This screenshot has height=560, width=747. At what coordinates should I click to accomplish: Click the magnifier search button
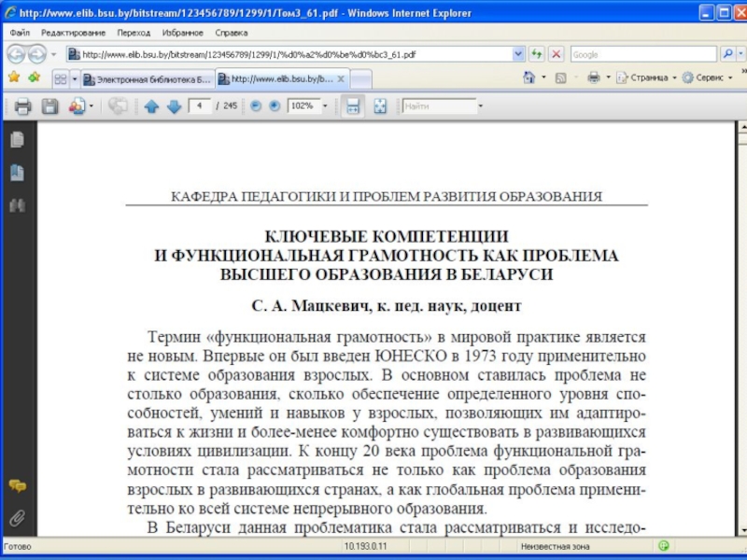coord(727,54)
